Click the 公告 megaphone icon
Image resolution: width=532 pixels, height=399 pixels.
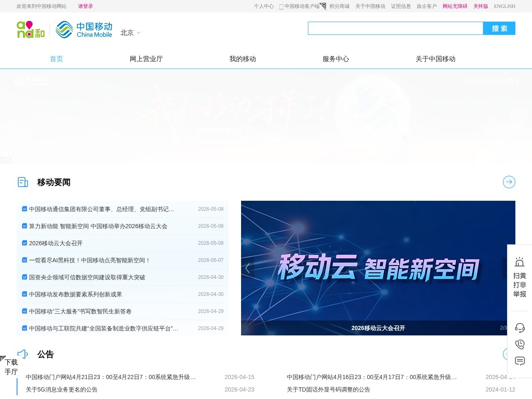coord(23,354)
